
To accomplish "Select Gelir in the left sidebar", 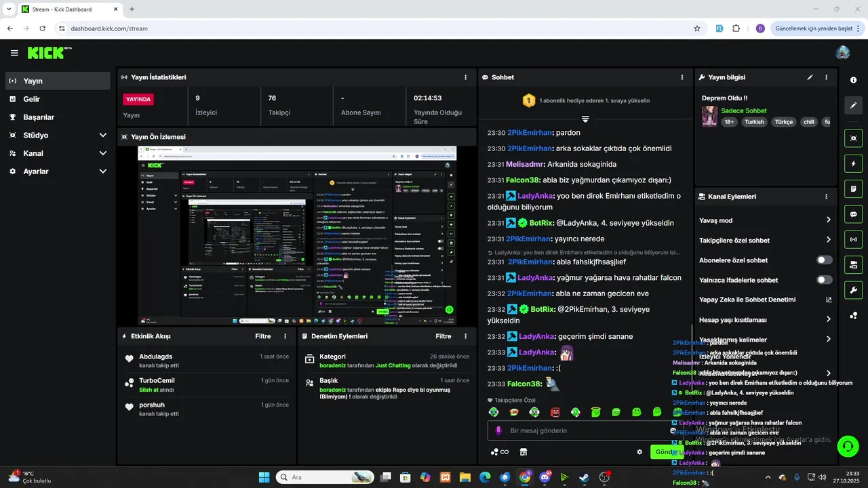I will point(58,99).
